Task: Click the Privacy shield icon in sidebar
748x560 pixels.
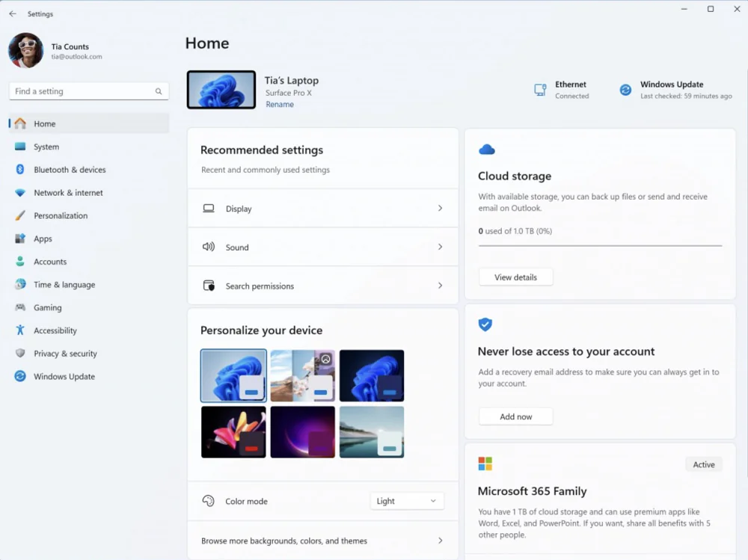Action: (20, 353)
